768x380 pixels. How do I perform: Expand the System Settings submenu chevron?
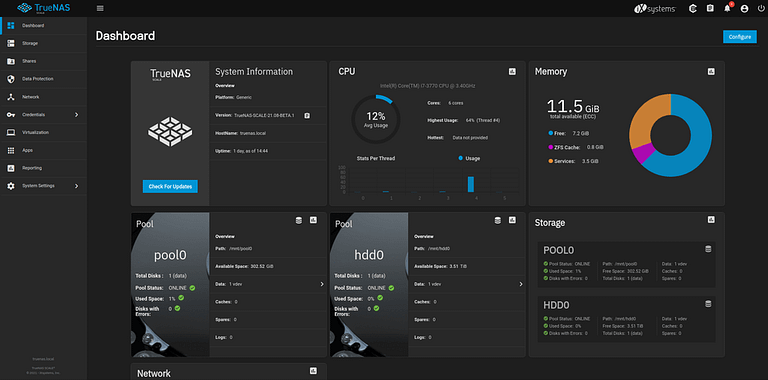(76, 186)
